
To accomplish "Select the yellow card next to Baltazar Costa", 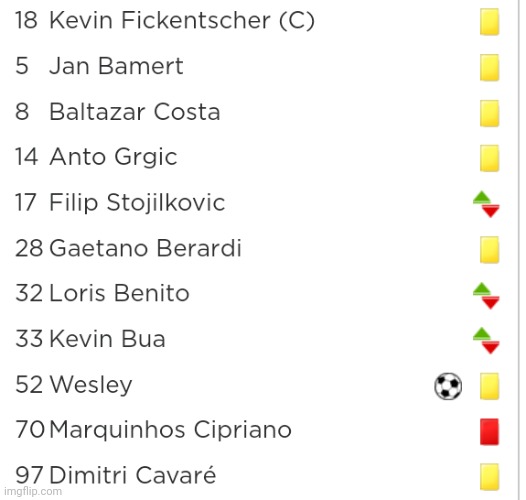I will (489, 113).
